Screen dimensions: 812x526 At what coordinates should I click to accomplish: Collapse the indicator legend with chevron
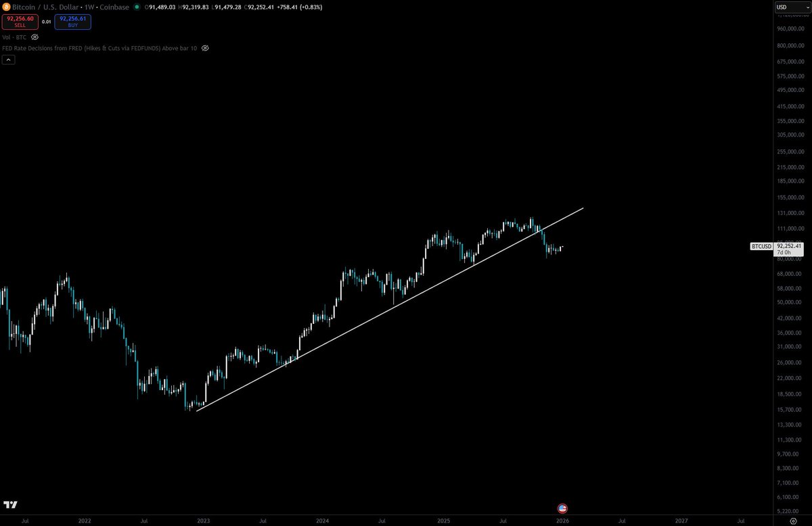coord(9,59)
